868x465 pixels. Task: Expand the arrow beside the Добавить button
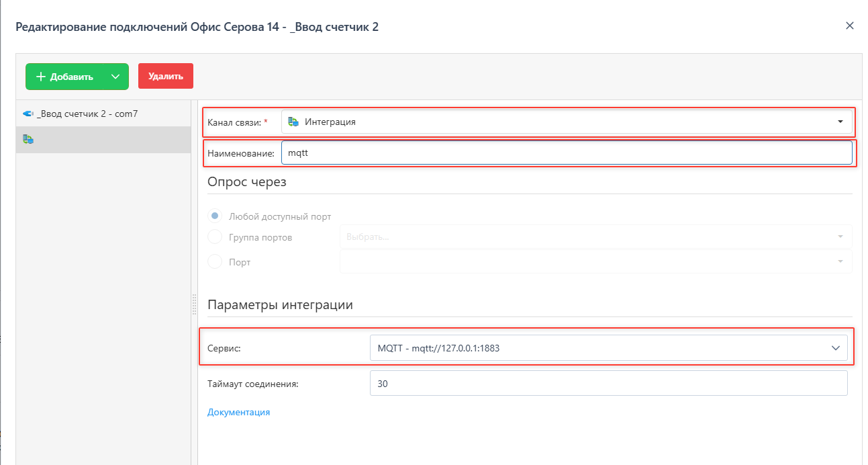pyautogui.click(x=115, y=77)
